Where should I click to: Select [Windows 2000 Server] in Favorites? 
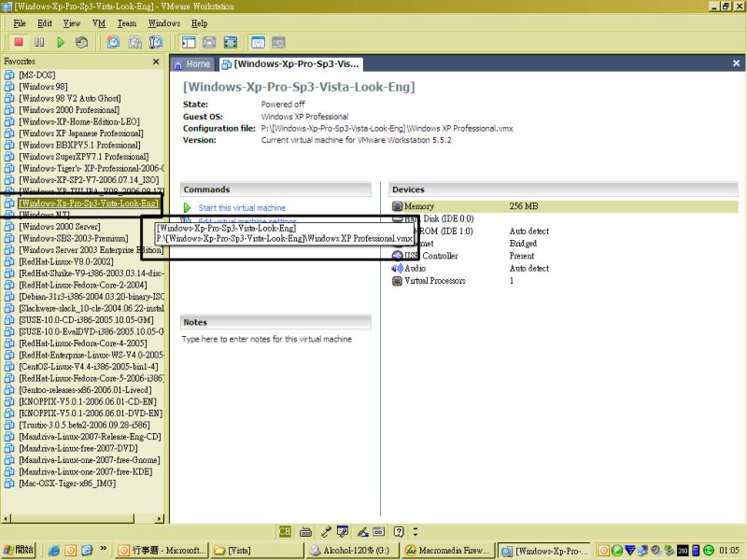coord(60,226)
